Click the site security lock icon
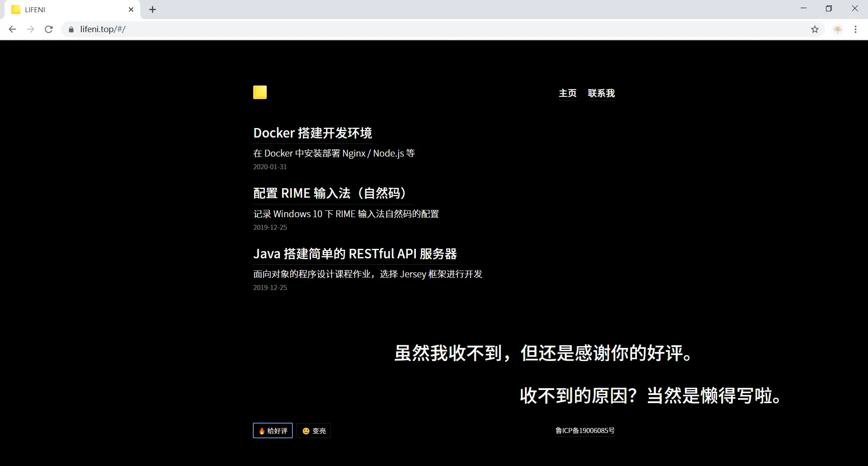The width and height of the screenshot is (868, 466). [x=71, y=29]
